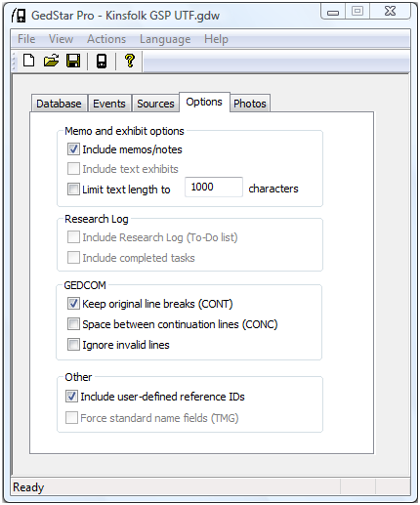Viewport: 420px width, 505px height.
Task: Click the Open folder toolbar icon
Action: point(51,61)
